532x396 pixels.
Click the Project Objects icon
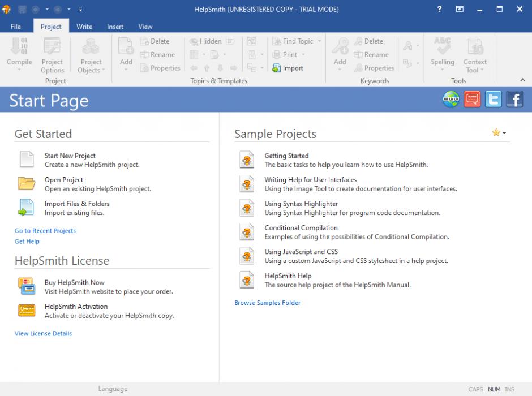point(91,46)
